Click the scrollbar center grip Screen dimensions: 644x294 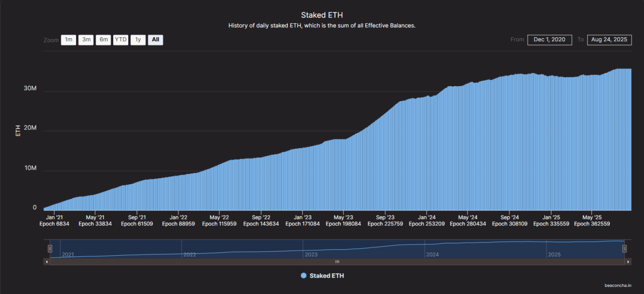tap(337, 262)
